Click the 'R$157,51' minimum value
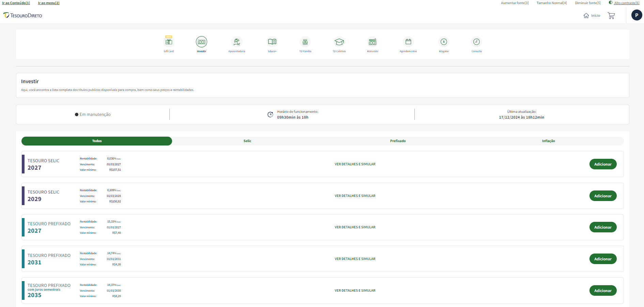 coord(115,170)
